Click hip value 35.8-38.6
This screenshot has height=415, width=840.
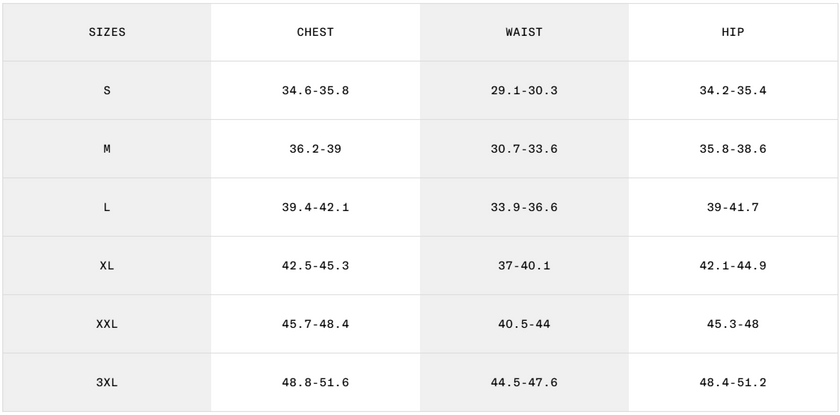click(x=733, y=149)
